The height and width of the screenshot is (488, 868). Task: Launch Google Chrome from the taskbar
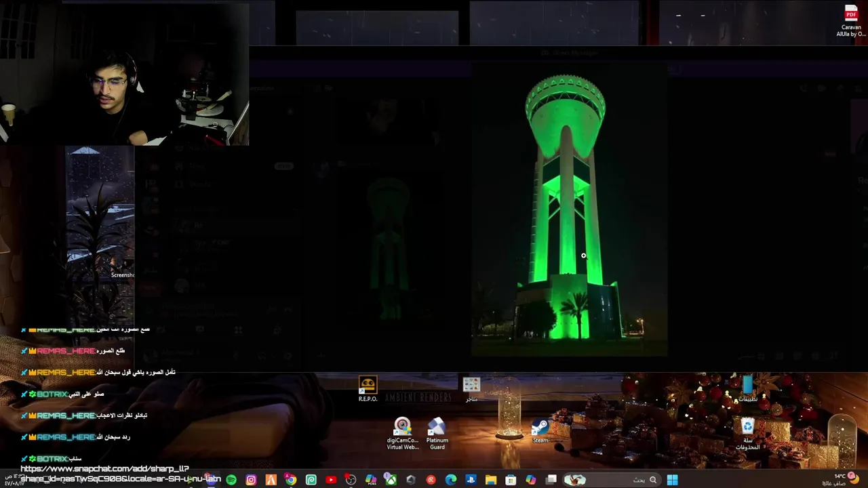[x=291, y=480]
